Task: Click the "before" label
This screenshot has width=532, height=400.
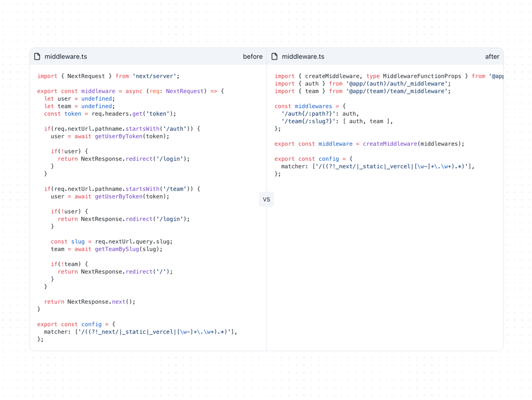Action: click(253, 57)
